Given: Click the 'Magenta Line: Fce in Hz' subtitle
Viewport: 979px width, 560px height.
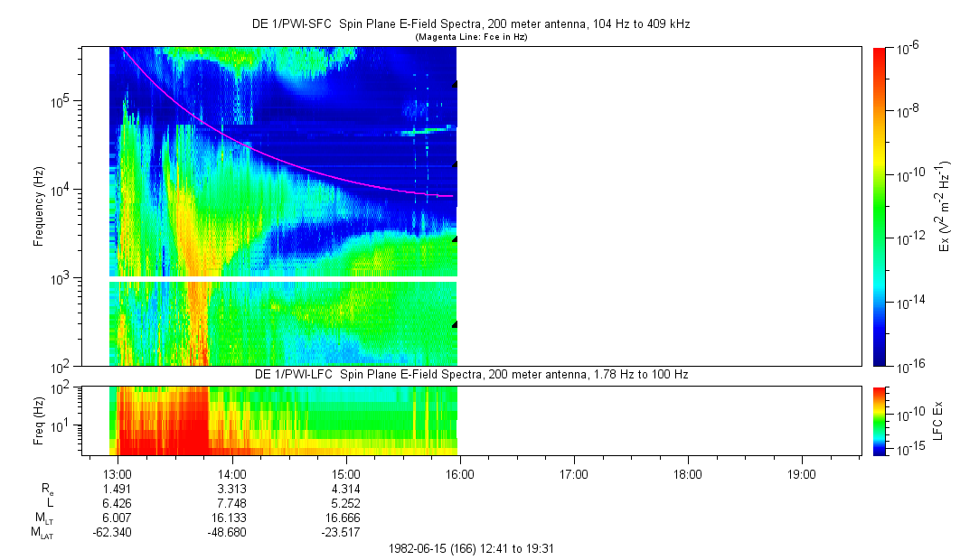Looking at the screenshot, I should coord(470,37).
